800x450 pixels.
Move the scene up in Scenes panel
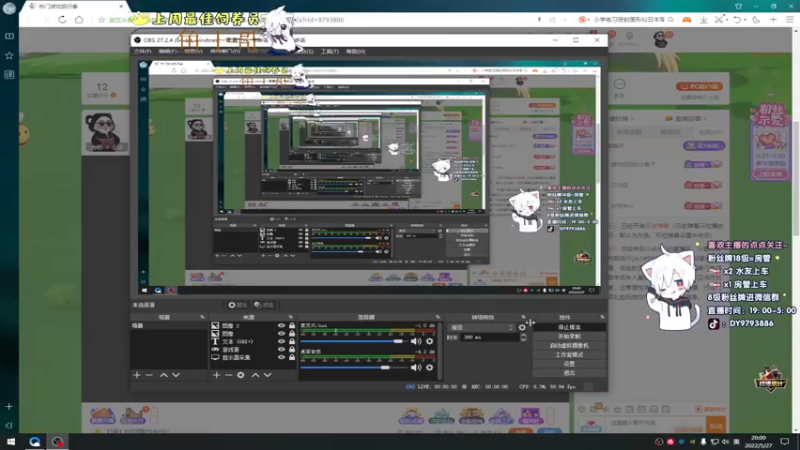164,375
